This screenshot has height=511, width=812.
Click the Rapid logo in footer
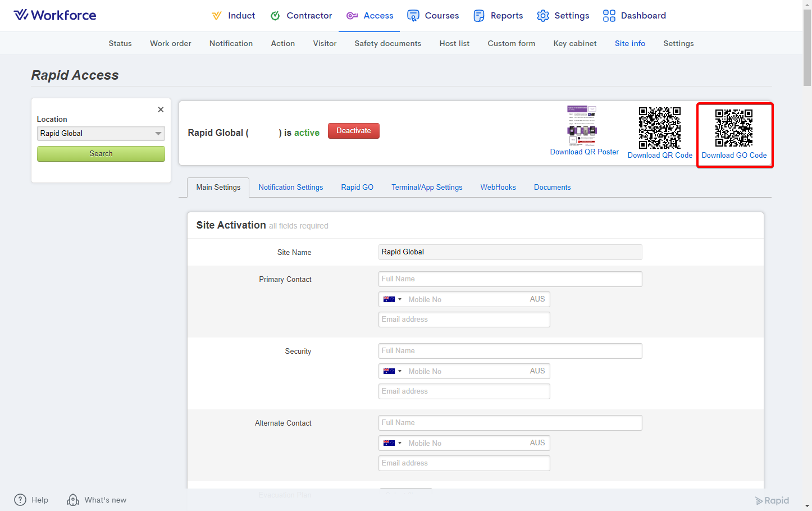click(772, 500)
